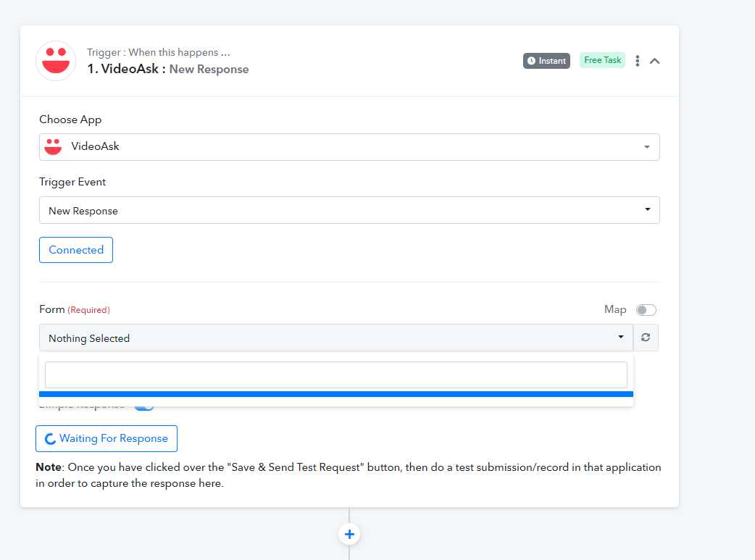Viewport: 755px width, 560px height.
Task: Click the Instant badge
Action: tap(546, 61)
